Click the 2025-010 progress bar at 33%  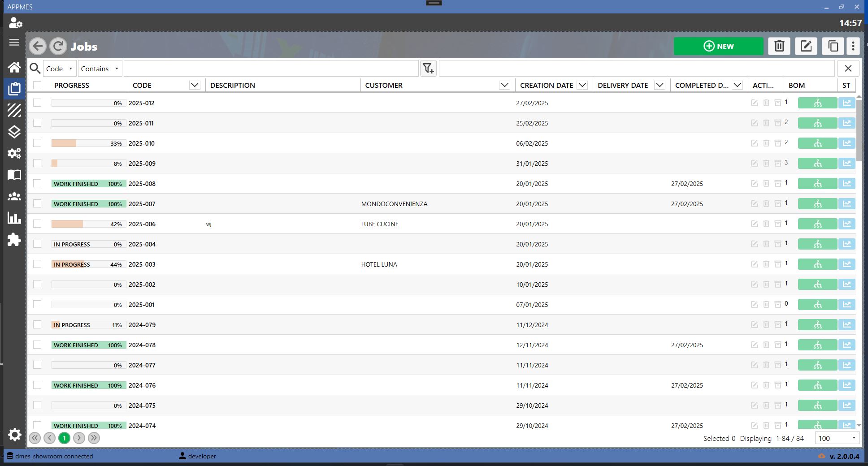pos(88,143)
